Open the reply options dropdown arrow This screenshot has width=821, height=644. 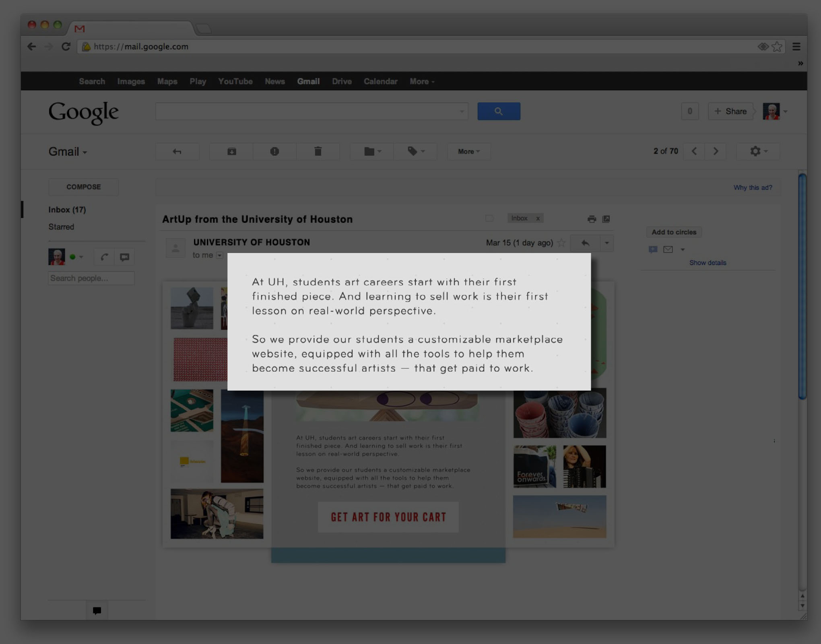607,243
